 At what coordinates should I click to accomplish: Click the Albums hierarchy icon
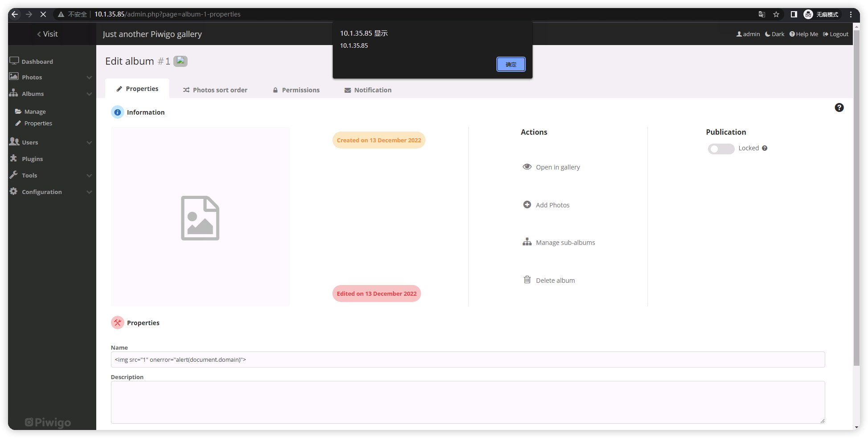[x=14, y=93]
